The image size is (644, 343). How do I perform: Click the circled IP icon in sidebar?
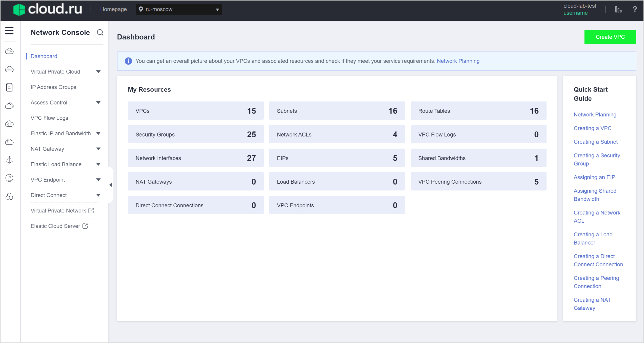click(x=9, y=178)
